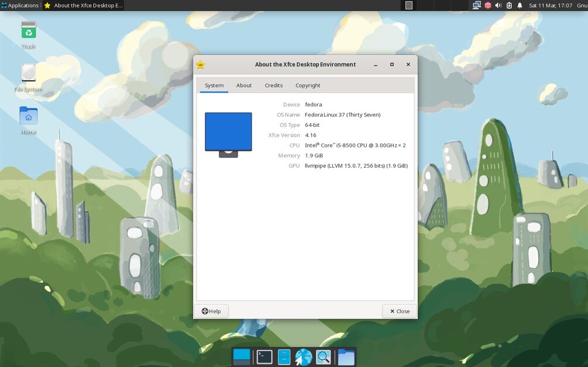Click the 'OS Name' label
Viewport: 588px width, 367px height.
pos(288,115)
